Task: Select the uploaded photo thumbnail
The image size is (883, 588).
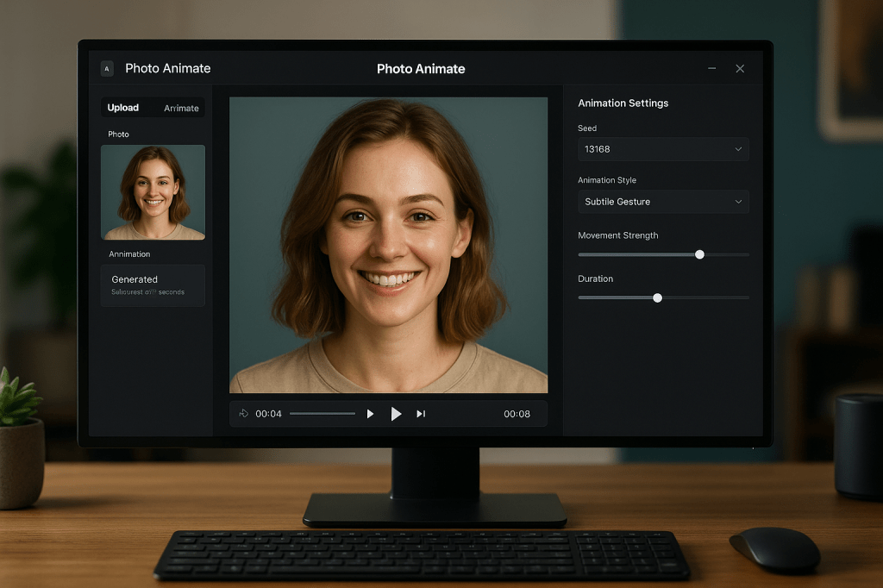Action: [x=153, y=192]
